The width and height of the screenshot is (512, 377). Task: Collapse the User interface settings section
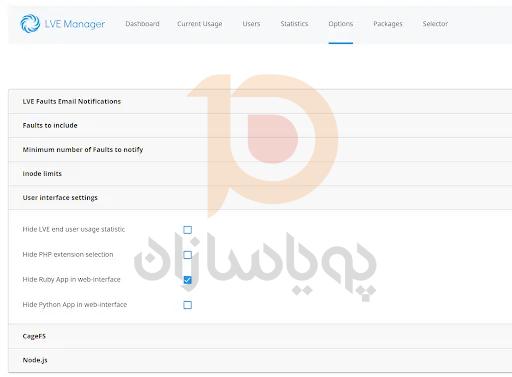click(x=260, y=197)
